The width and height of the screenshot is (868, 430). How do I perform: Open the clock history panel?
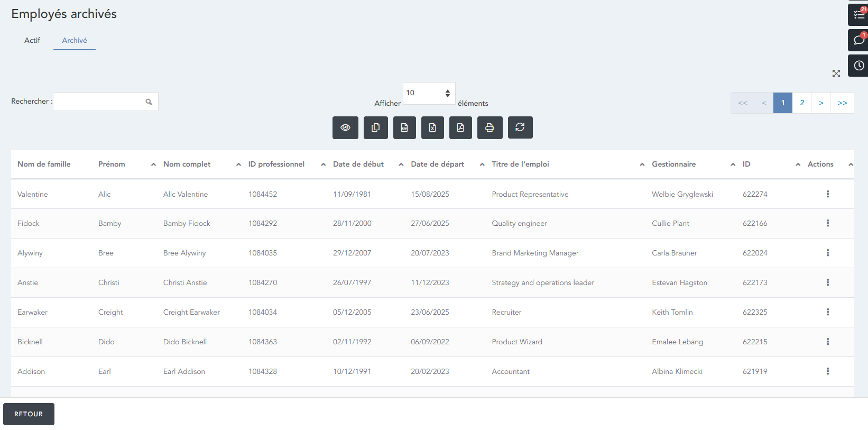[x=858, y=66]
